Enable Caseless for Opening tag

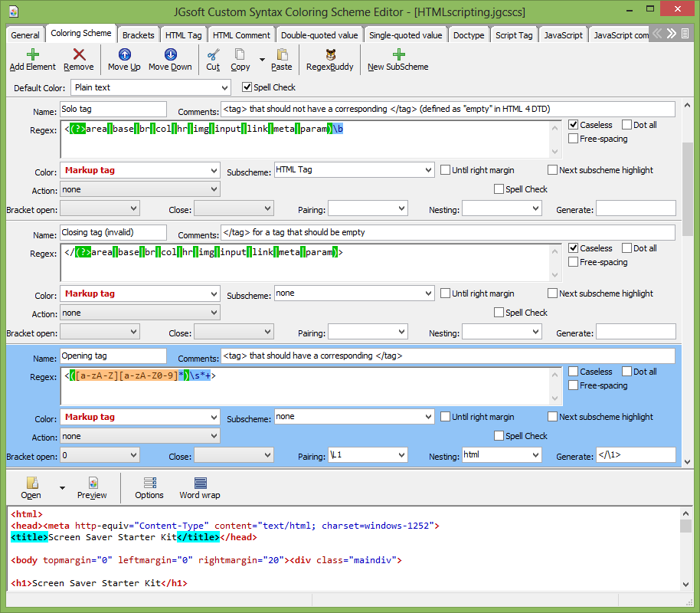tap(574, 372)
